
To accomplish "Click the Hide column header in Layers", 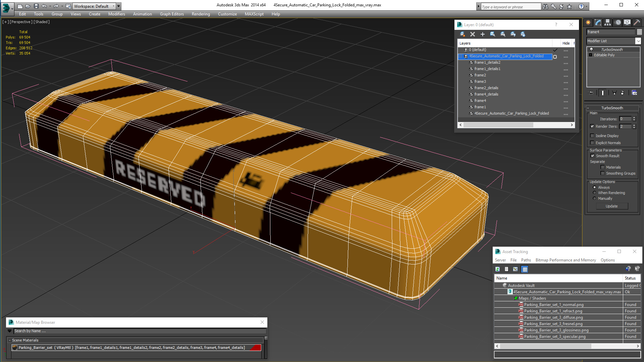I will 566,43.
